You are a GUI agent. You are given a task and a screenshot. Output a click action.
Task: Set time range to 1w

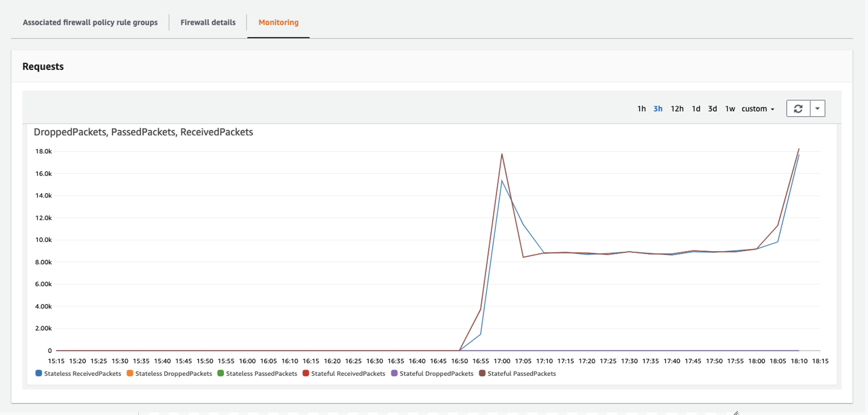coord(730,109)
